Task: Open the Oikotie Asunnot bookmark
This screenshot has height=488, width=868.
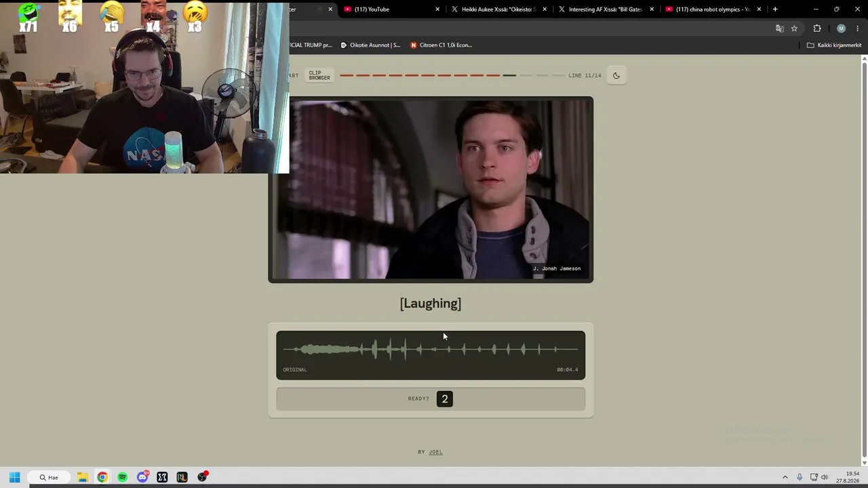Action: 370,45
